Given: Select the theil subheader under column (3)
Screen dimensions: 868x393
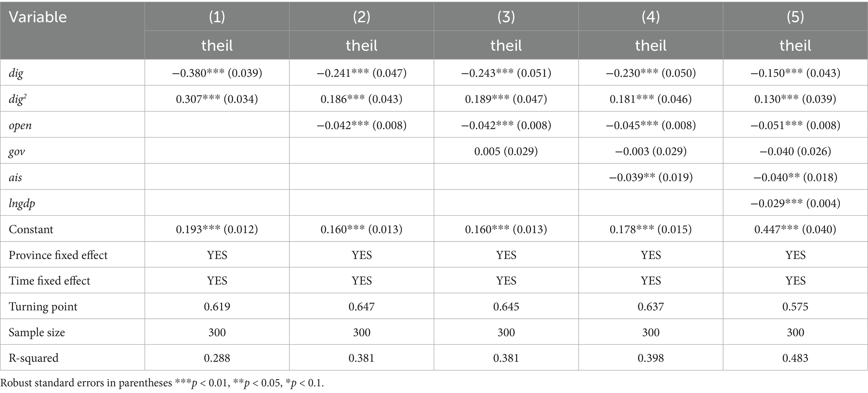Looking at the screenshot, I should (506, 45).
